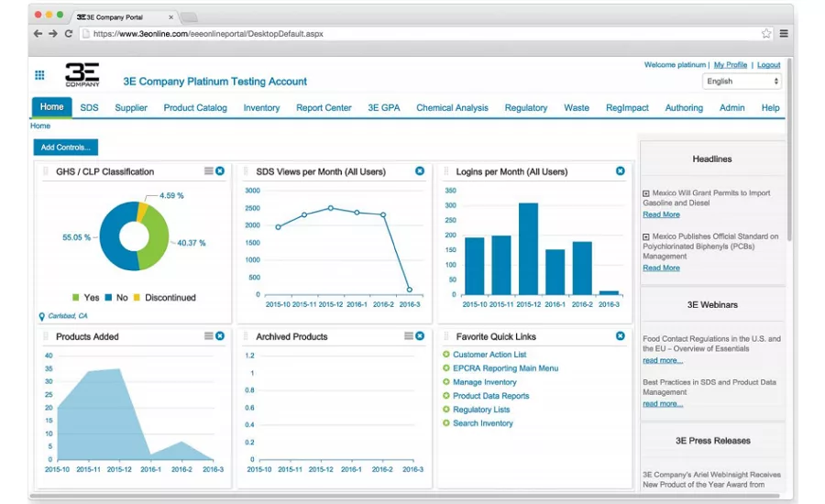Open the Report Center tab
Image resolution: width=825 pixels, height=504 pixels.
324,108
